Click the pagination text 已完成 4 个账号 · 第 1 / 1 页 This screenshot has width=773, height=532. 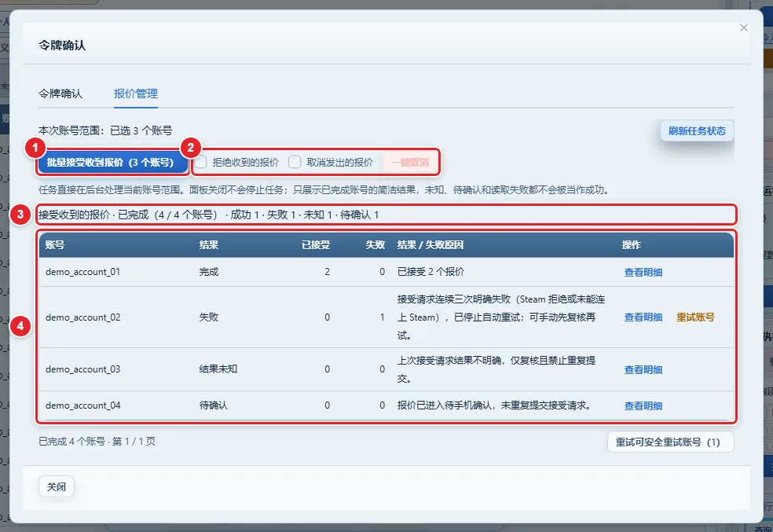(x=97, y=442)
